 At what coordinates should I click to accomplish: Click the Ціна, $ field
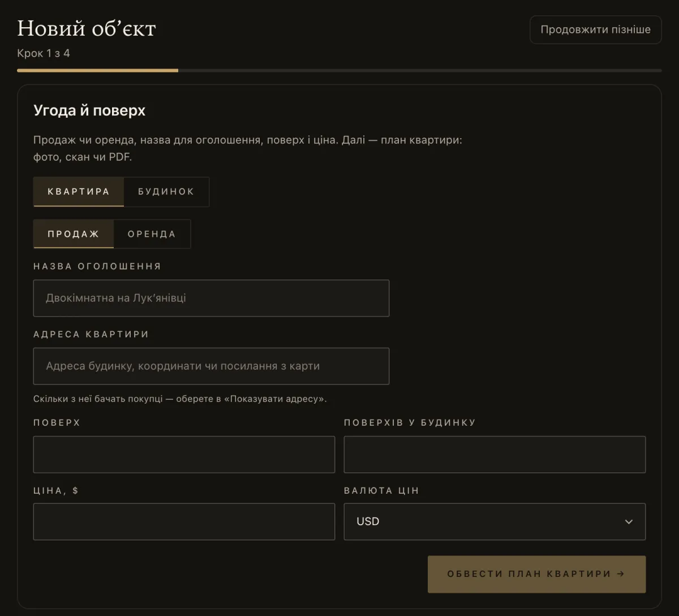click(x=184, y=521)
